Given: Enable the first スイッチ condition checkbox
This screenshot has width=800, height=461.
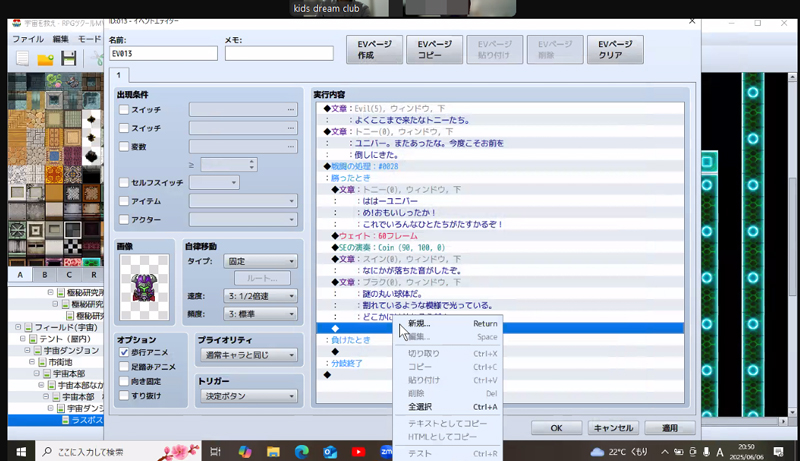Looking at the screenshot, I should pos(123,110).
